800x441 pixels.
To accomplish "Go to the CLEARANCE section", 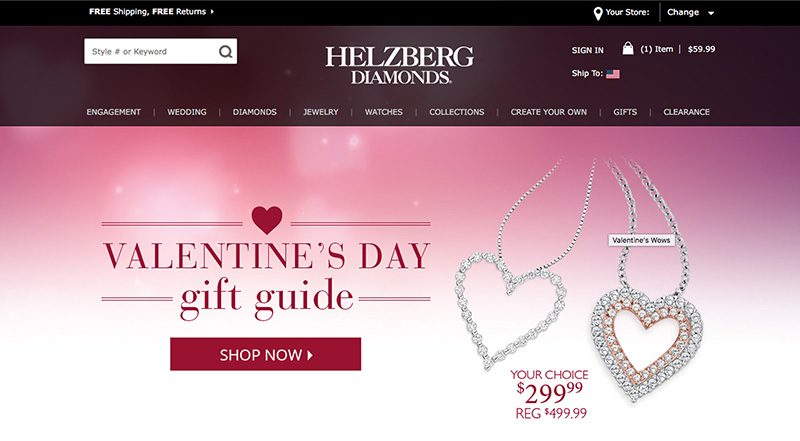I will (x=686, y=112).
